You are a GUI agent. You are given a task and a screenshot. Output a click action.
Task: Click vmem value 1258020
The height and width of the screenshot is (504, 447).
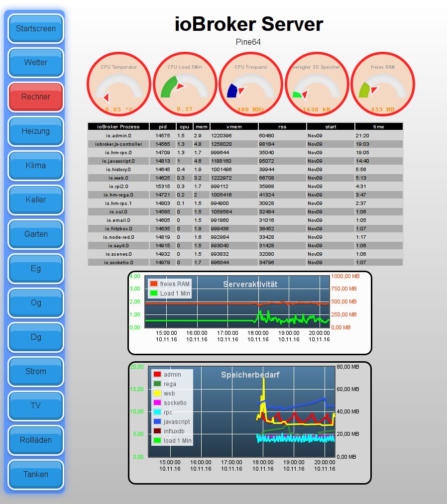[221, 144]
